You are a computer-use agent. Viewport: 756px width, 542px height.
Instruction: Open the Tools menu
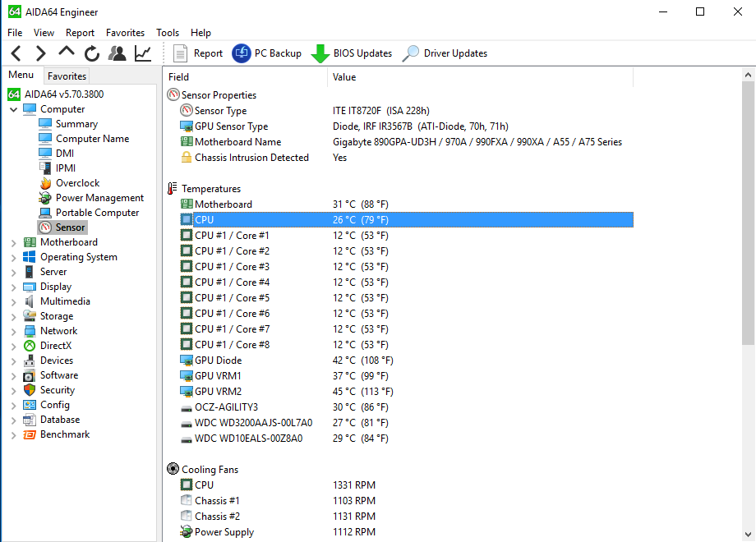click(168, 33)
